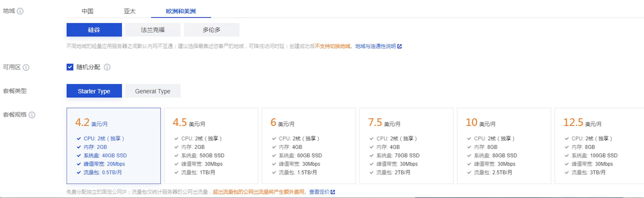644x198 pixels.
Task: Click info icon after 随机分配 checkbox
Action: click(107, 67)
